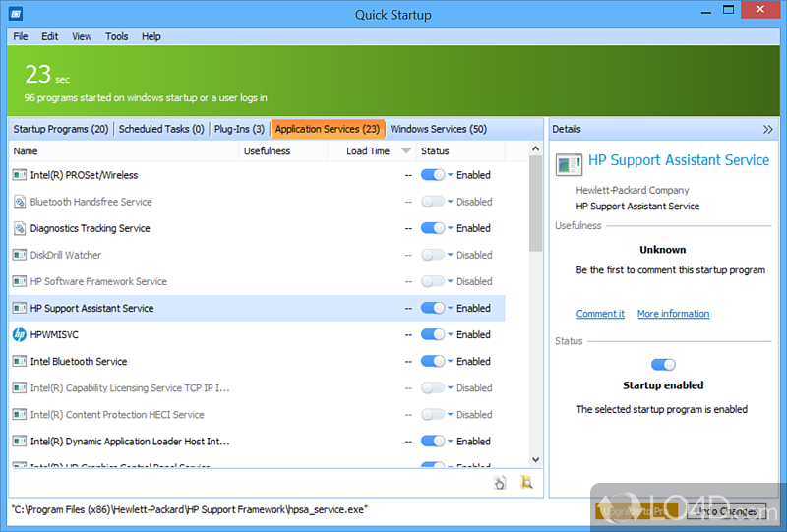Click the HPWMISVC HP logo icon
Image resolution: width=787 pixels, height=532 pixels.
pyautogui.click(x=19, y=334)
